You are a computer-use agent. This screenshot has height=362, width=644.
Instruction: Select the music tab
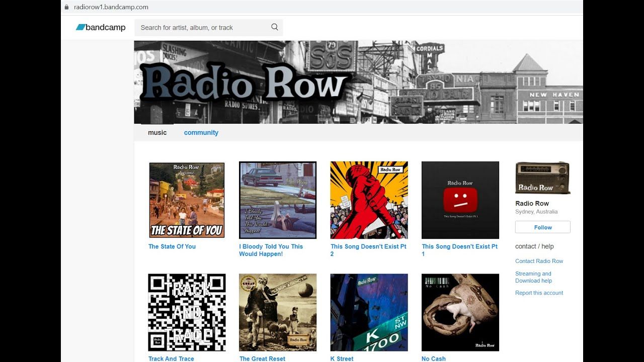click(157, 133)
